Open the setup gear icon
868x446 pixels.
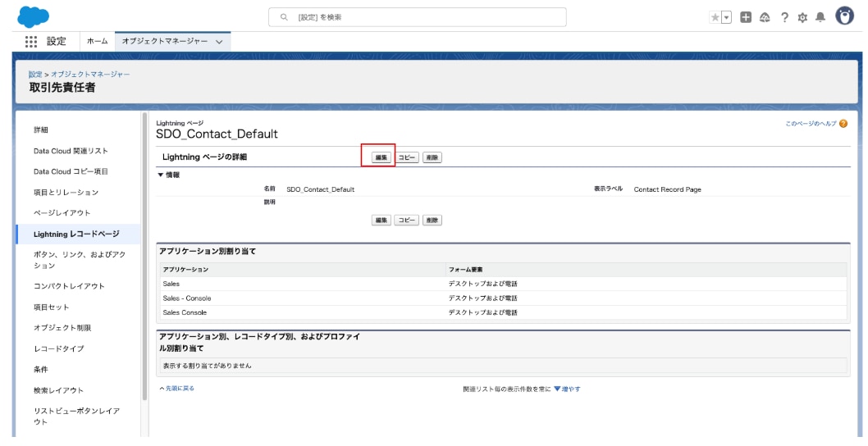[802, 17]
